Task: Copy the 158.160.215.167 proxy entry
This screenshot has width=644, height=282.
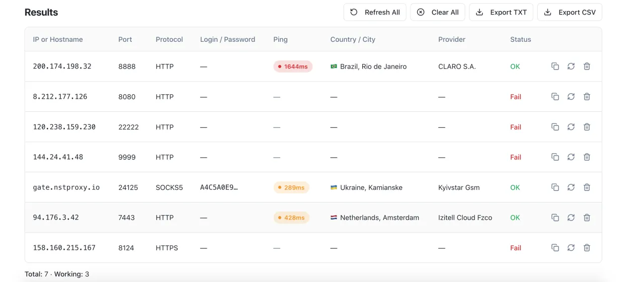Action: [x=555, y=248]
